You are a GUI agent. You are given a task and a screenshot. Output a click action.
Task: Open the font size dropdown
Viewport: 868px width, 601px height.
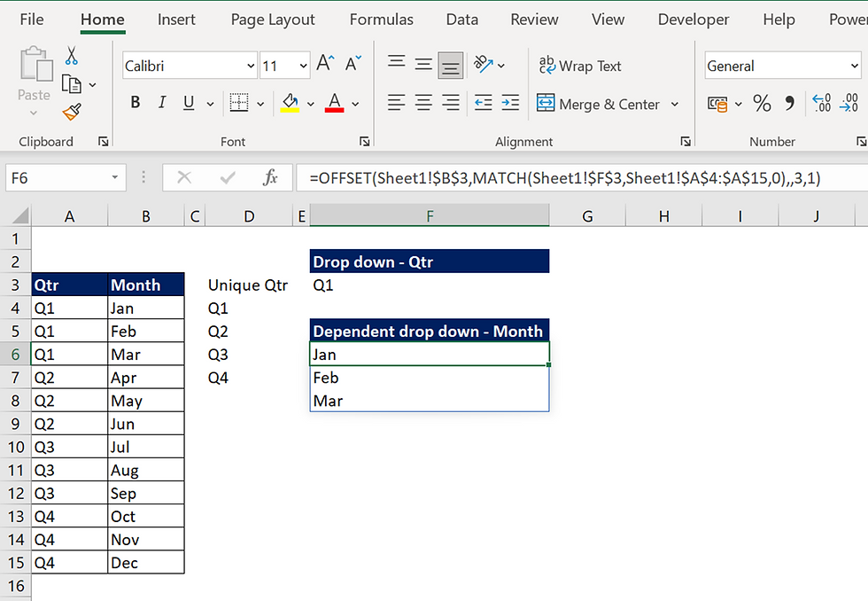click(303, 66)
